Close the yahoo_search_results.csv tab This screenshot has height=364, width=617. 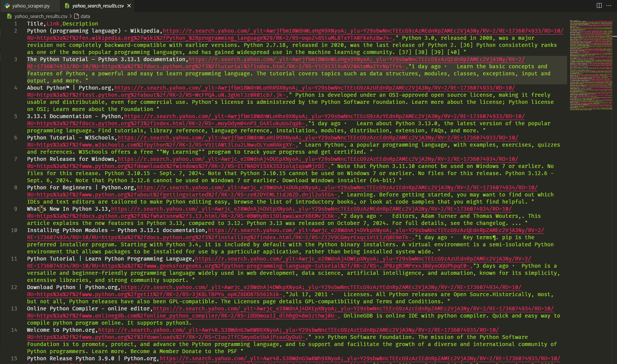click(129, 6)
